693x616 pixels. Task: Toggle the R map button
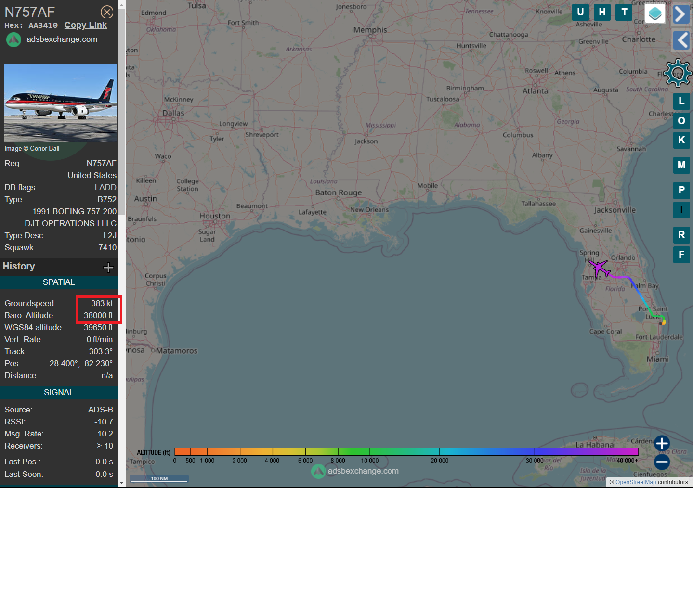pos(681,235)
